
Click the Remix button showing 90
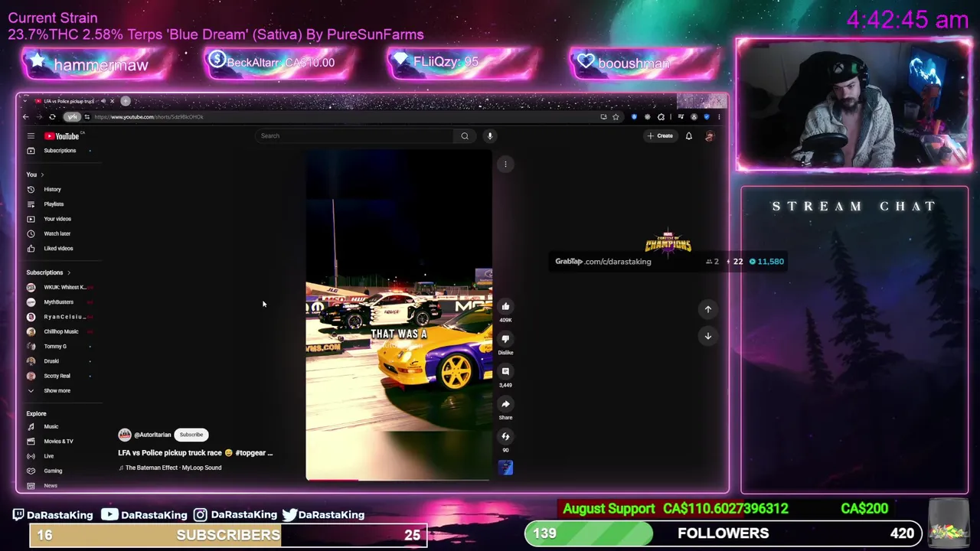[x=505, y=437]
